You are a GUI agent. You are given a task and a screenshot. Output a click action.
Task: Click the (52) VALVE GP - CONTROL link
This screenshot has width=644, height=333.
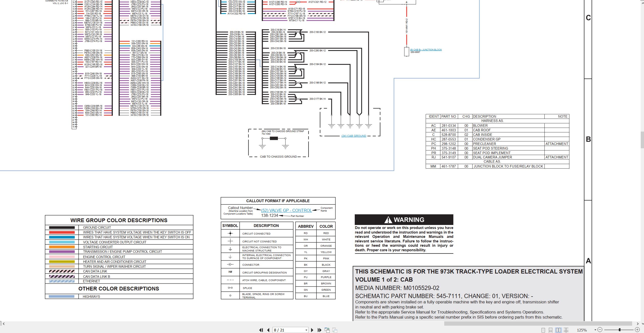pyautogui.click(x=286, y=210)
